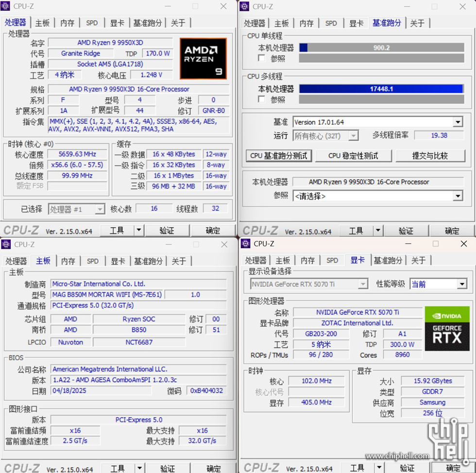Screen dimensions: 476x473
Task: Click the 名字 field AMD Ryzen 9 9950X3D
Action: [110, 43]
